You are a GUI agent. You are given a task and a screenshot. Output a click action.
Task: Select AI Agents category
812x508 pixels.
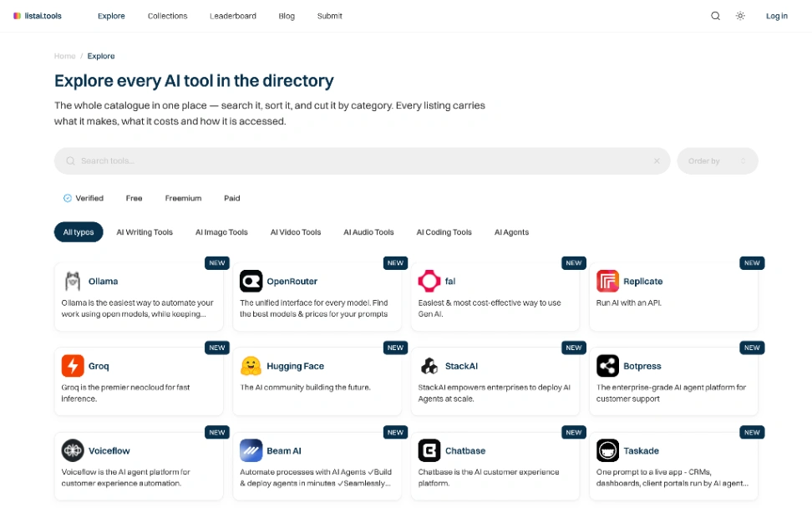(511, 232)
